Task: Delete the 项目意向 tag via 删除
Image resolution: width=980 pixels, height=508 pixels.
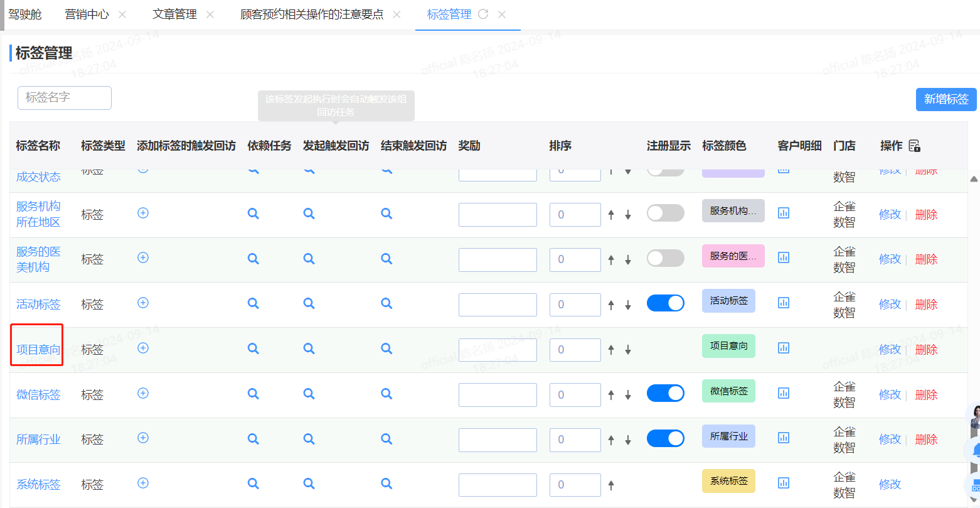Action: coord(926,349)
